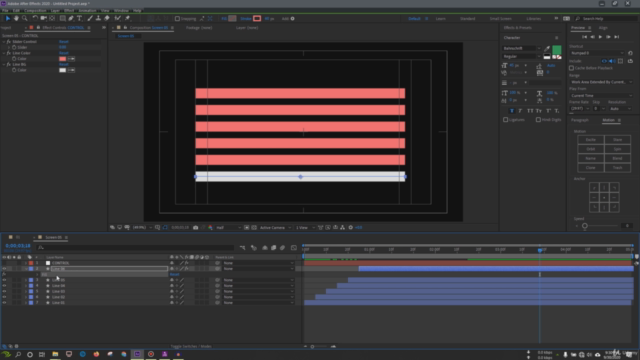Hide the Line 04 layer
Screen dimensions: 640x360
coord(4,286)
